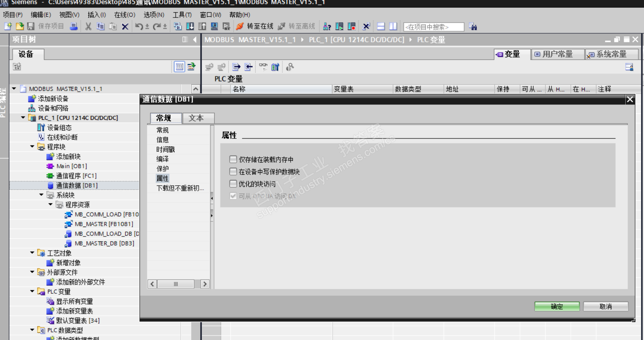Click the Monitor all glasses icon
The width and height of the screenshot is (644, 340).
[263, 67]
